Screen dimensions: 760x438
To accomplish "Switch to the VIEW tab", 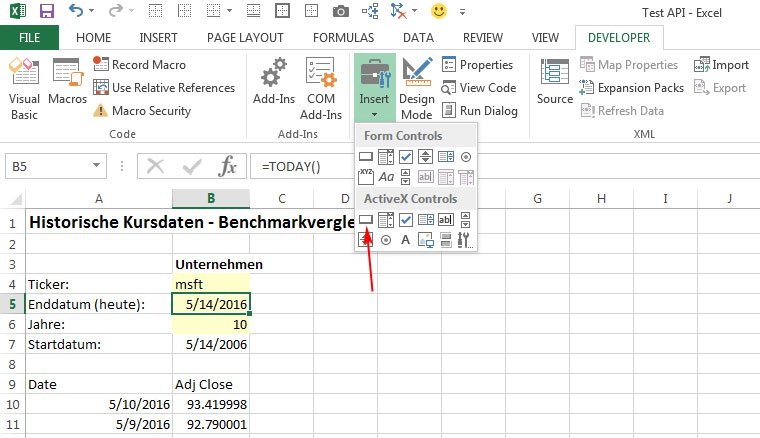I will pyautogui.click(x=545, y=38).
